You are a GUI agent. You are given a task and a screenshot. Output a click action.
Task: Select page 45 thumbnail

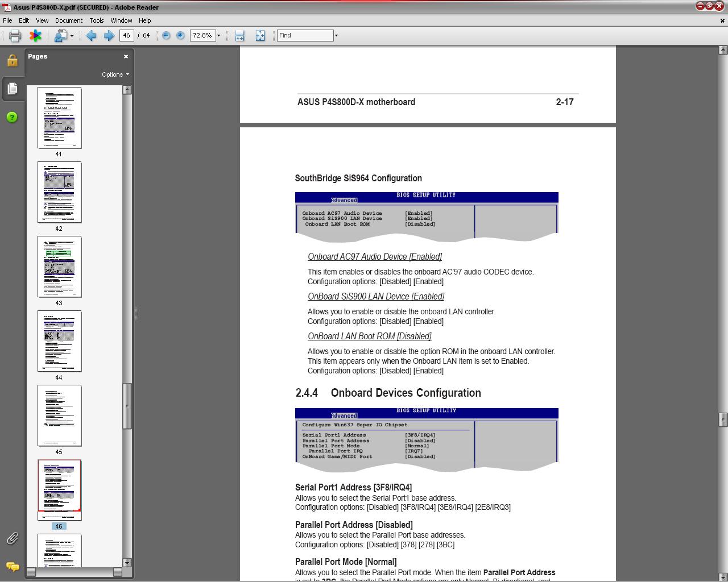(x=59, y=415)
